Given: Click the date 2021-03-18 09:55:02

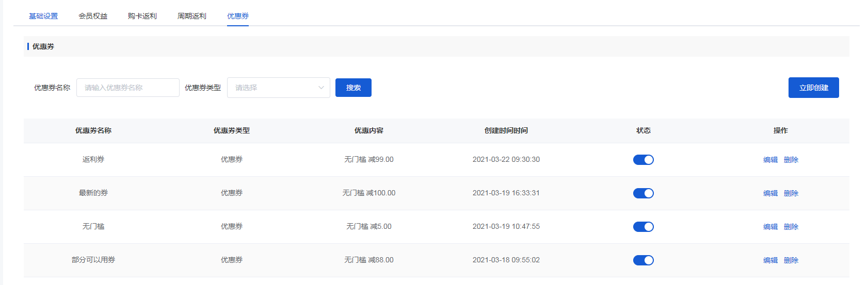Looking at the screenshot, I should (x=506, y=260).
